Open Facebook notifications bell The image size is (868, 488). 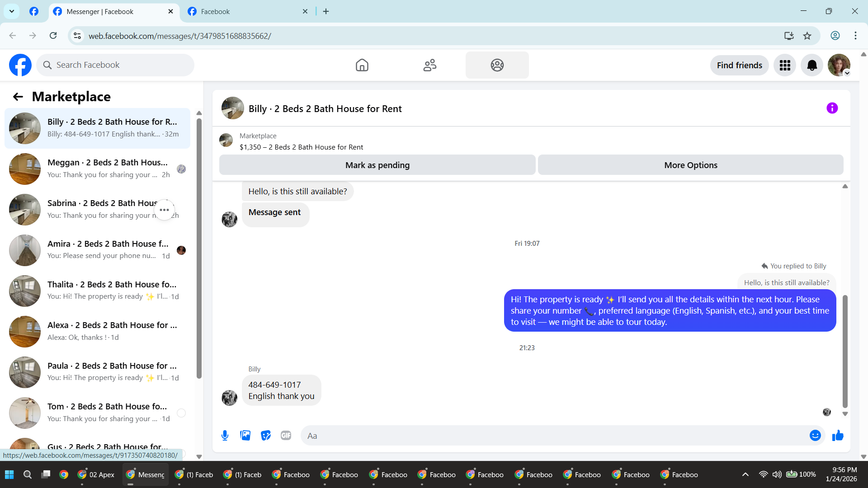point(812,66)
